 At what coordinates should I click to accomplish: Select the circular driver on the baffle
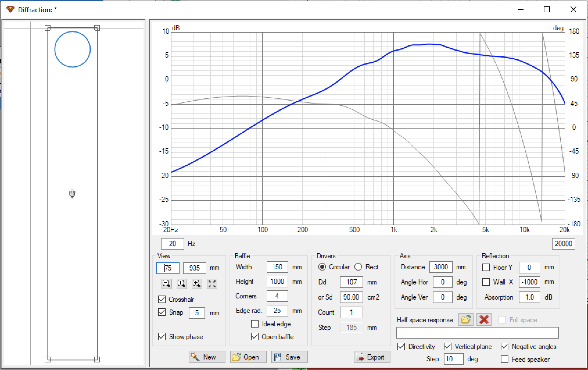coord(72,49)
